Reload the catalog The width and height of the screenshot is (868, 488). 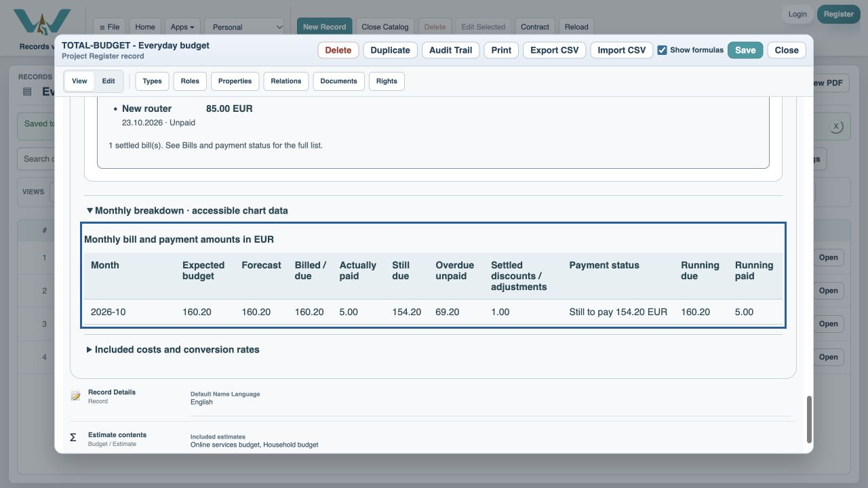click(576, 27)
